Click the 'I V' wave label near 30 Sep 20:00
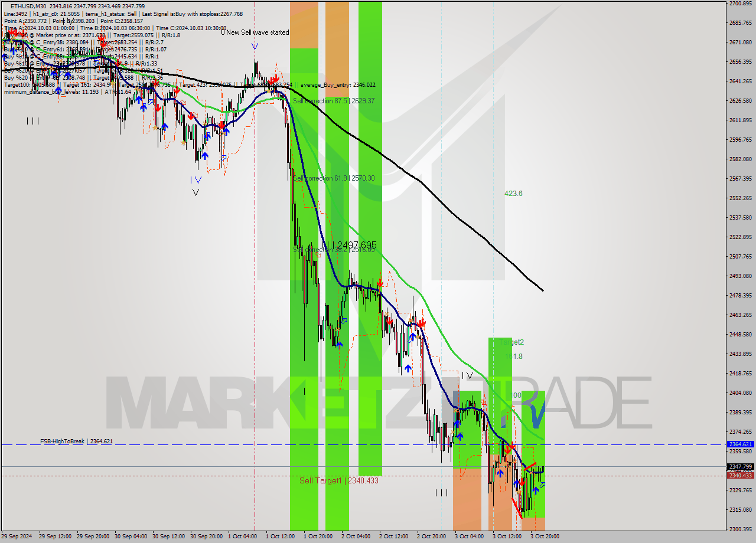Image resolution: width=756 pixels, height=543 pixels. pyautogui.click(x=195, y=180)
